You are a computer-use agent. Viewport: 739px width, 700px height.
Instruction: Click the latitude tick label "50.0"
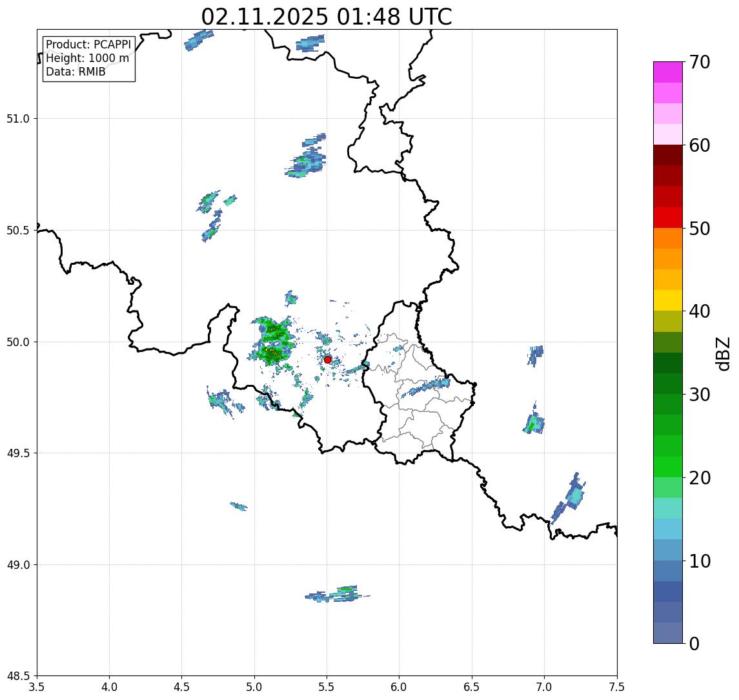pyautogui.click(x=18, y=342)
